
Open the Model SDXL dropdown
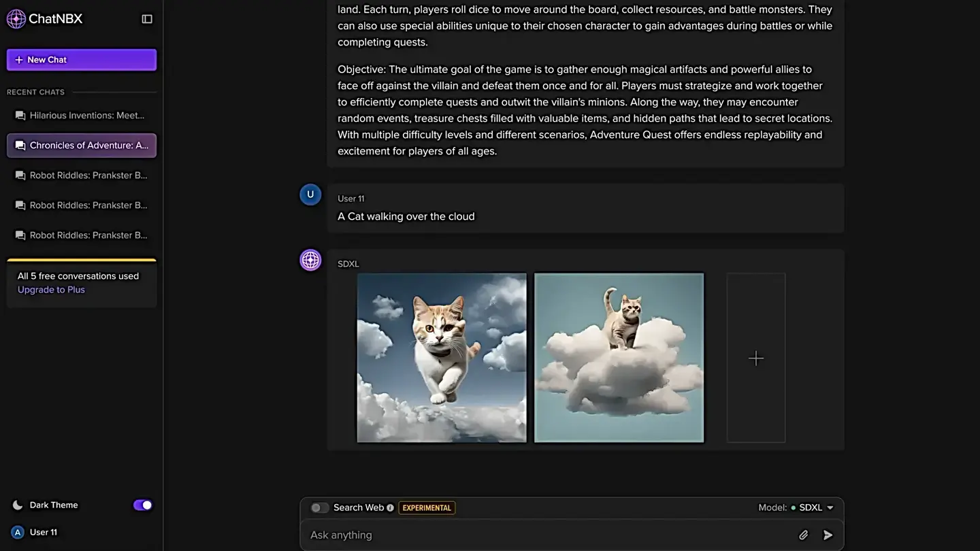tap(813, 507)
